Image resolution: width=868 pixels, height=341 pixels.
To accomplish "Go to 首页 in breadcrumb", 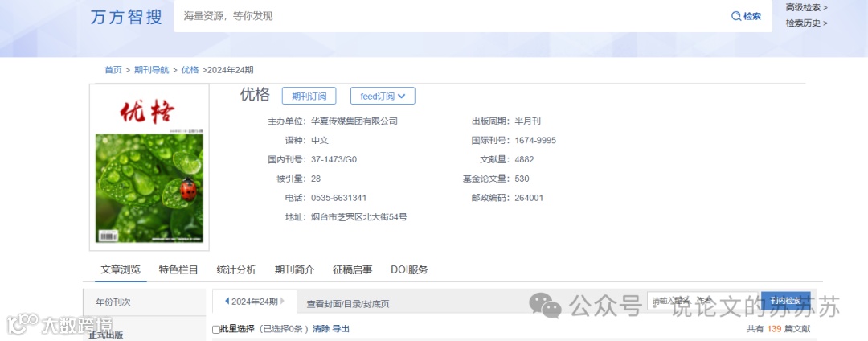I will 113,70.
